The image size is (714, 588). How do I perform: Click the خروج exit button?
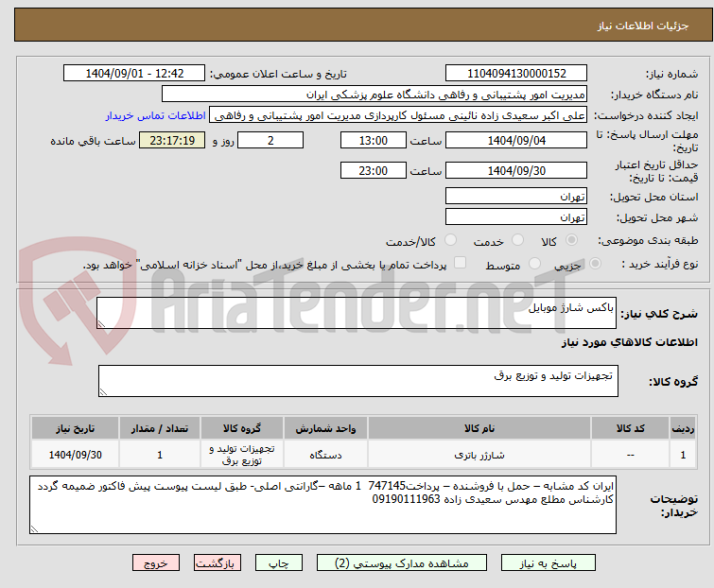[x=156, y=563]
